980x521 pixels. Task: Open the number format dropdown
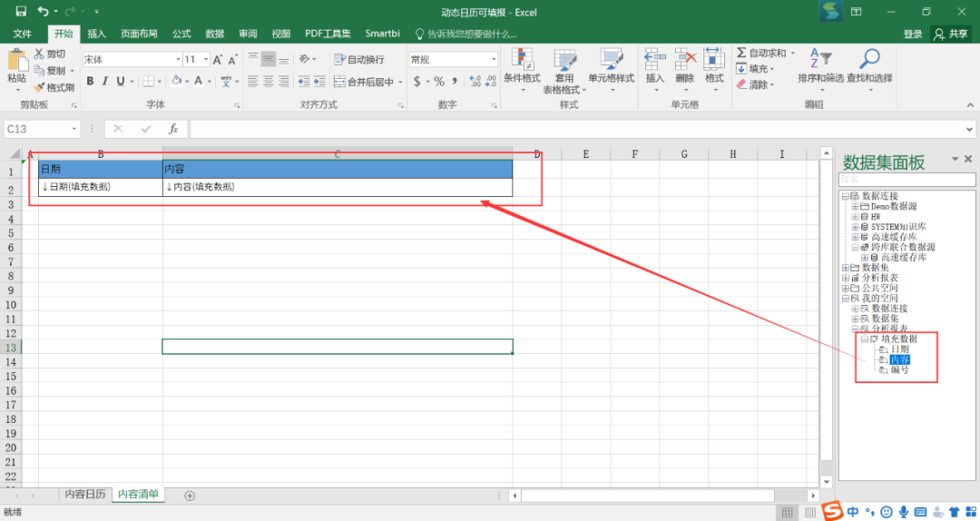point(493,59)
